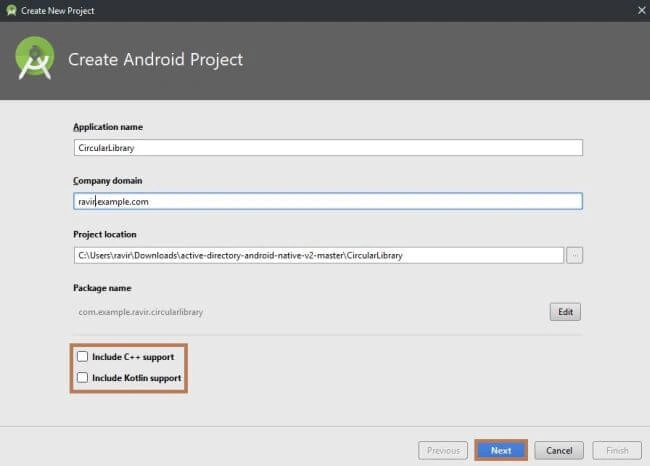
Task: Click Next to continue the wizard
Action: point(501,450)
